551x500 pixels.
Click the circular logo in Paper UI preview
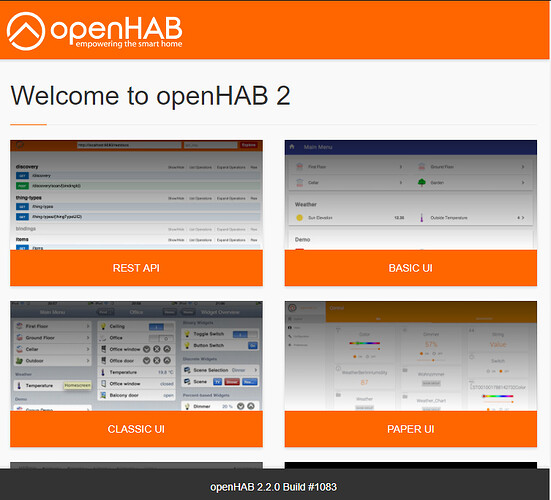pos(292,308)
